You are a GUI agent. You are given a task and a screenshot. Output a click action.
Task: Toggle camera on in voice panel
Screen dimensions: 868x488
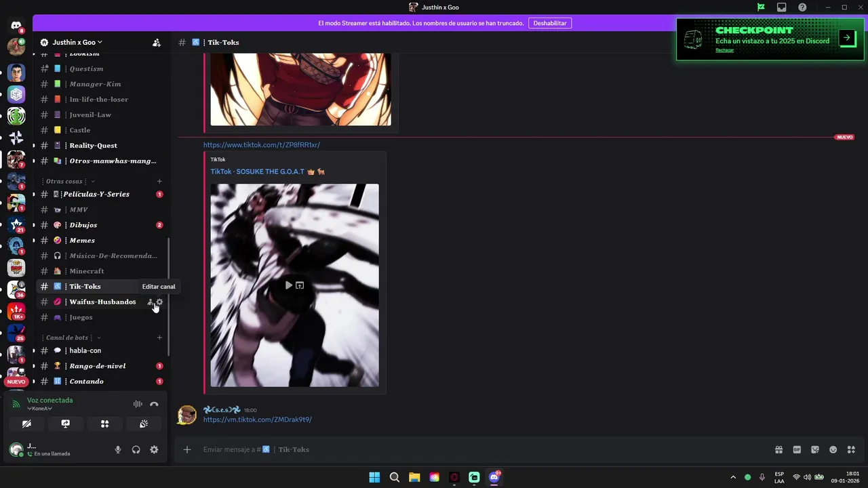[26, 424]
